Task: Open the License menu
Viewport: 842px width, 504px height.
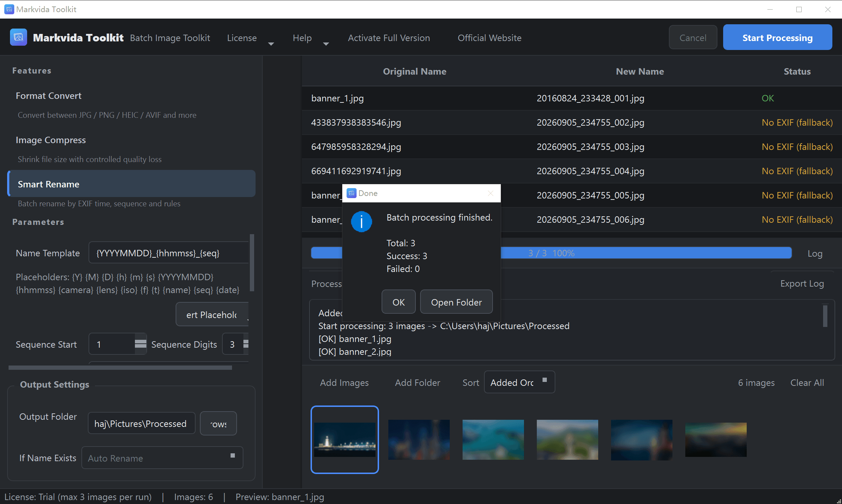Action: coord(242,38)
